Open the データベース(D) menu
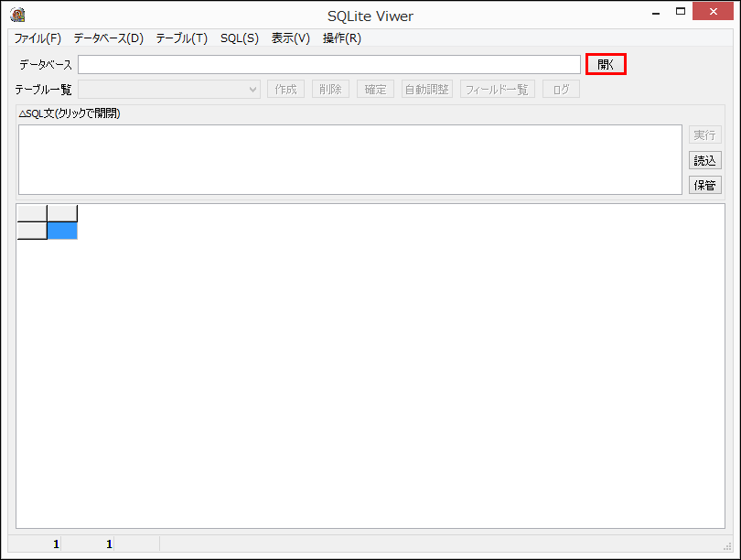The width and height of the screenshot is (741, 560). point(108,38)
